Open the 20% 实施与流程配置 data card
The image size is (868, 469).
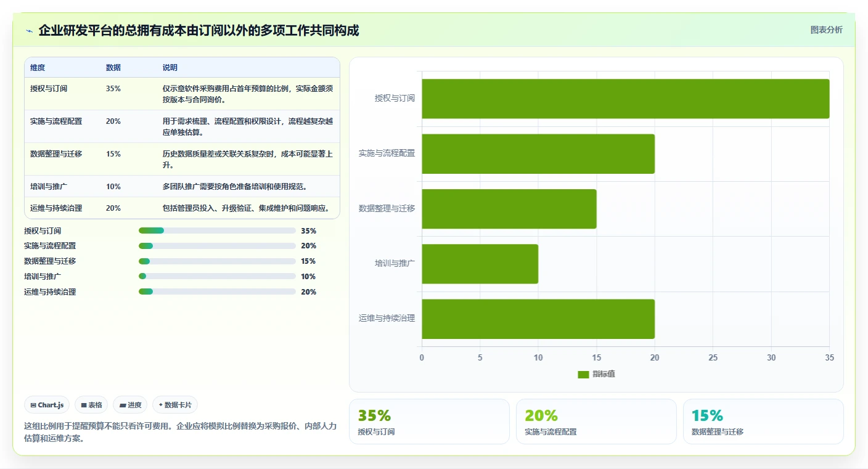[x=596, y=422]
